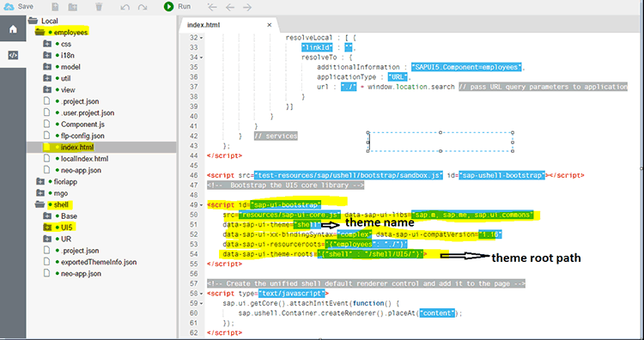The width and height of the screenshot is (644, 340).
Task: Open flp-config.json file
Action: (x=82, y=136)
